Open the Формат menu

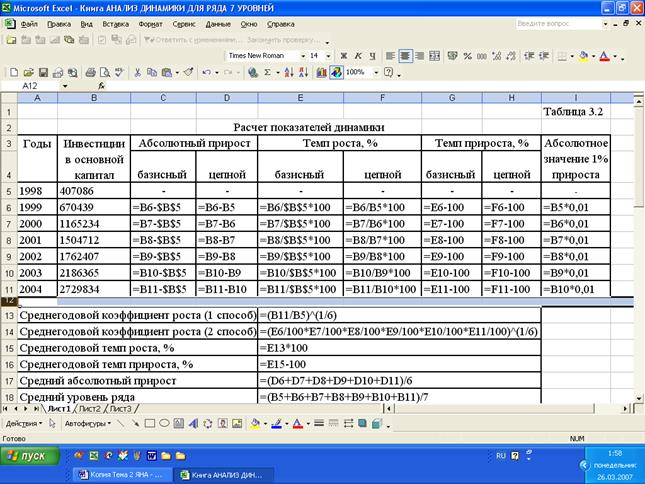tap(151, 24)
